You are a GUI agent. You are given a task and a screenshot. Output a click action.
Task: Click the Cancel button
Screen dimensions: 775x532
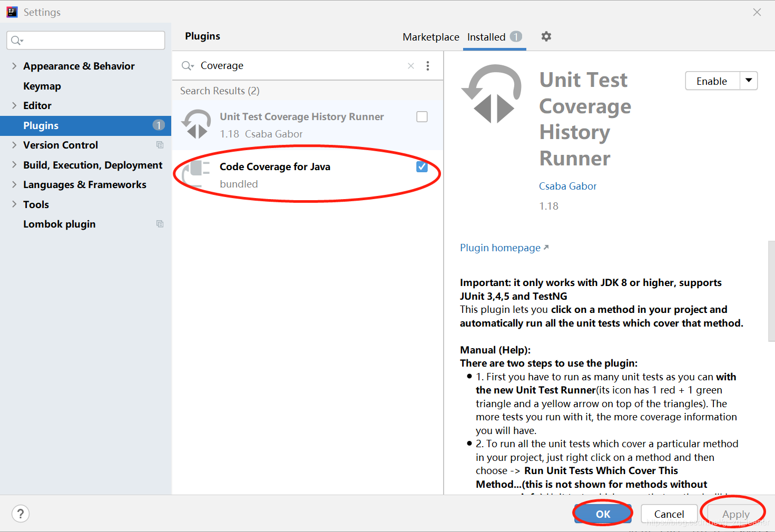[x=669, y=514]
